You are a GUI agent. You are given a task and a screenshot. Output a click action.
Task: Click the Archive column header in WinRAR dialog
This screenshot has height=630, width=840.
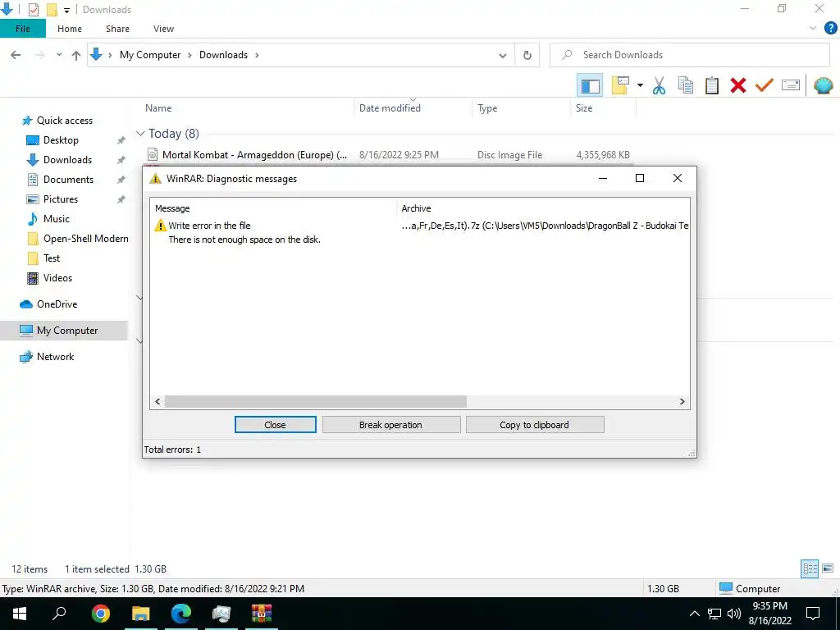(x=416, y=208)
